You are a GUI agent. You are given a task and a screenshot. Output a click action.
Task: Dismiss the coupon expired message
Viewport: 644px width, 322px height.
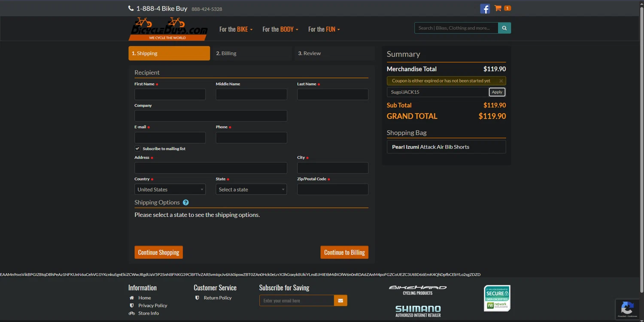pos(501,81)
